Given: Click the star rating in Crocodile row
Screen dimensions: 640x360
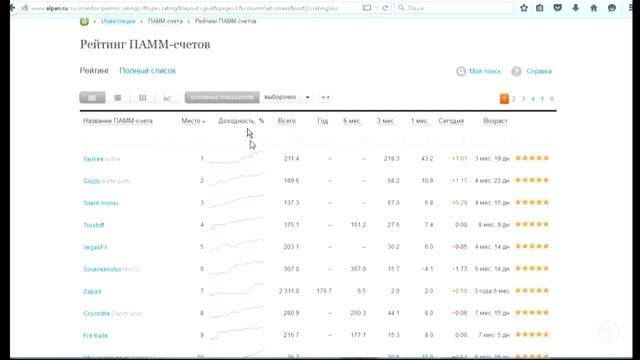Looking at the screenshot, I should pyautogui.click(x=532, y=313).
